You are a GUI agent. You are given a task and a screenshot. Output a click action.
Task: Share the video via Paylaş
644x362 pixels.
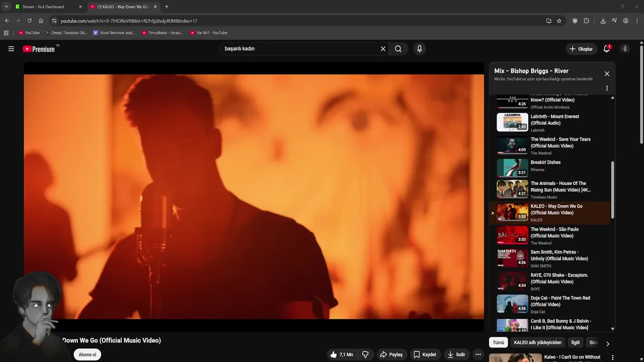391,354
